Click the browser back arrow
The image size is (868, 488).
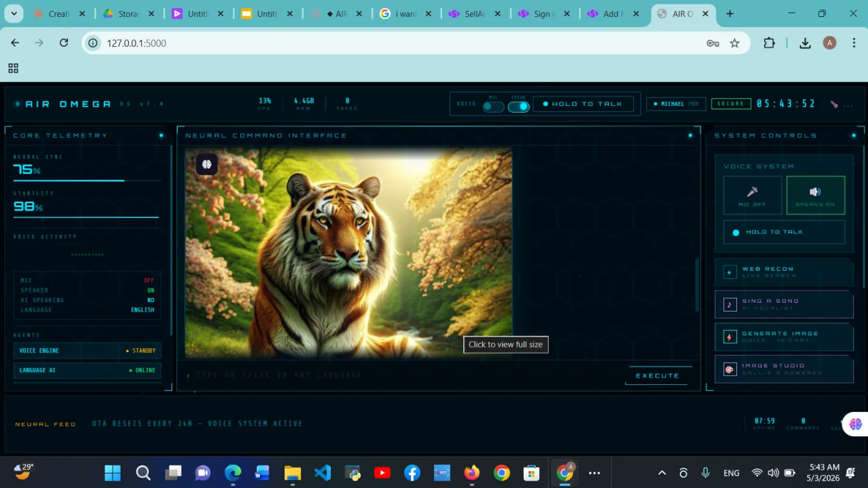click(15, 43)
